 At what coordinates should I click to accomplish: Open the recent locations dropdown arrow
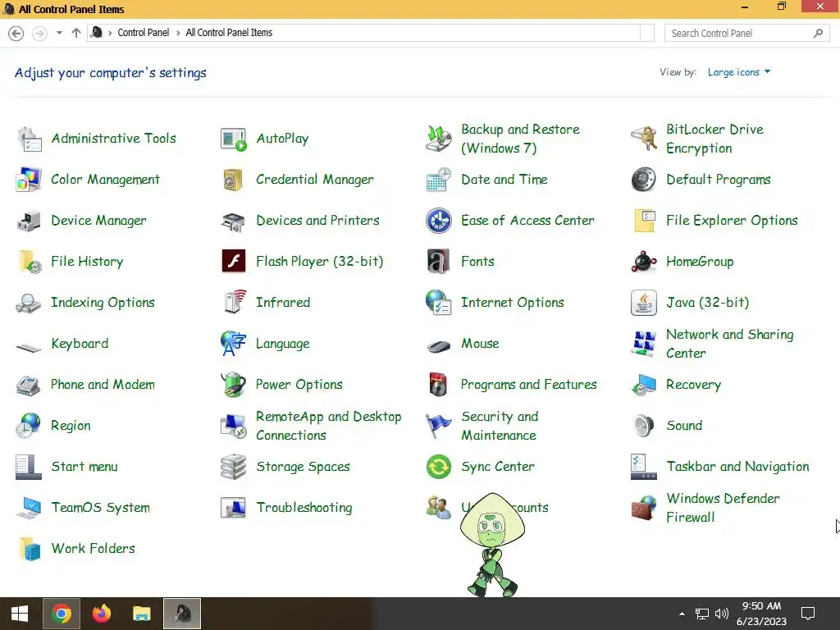(x=59, y=33)
